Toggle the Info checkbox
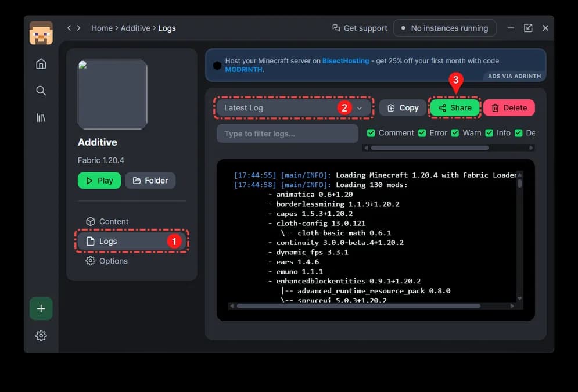The width and height of the screenshot is (578, 392). click(x=489, y=133)
